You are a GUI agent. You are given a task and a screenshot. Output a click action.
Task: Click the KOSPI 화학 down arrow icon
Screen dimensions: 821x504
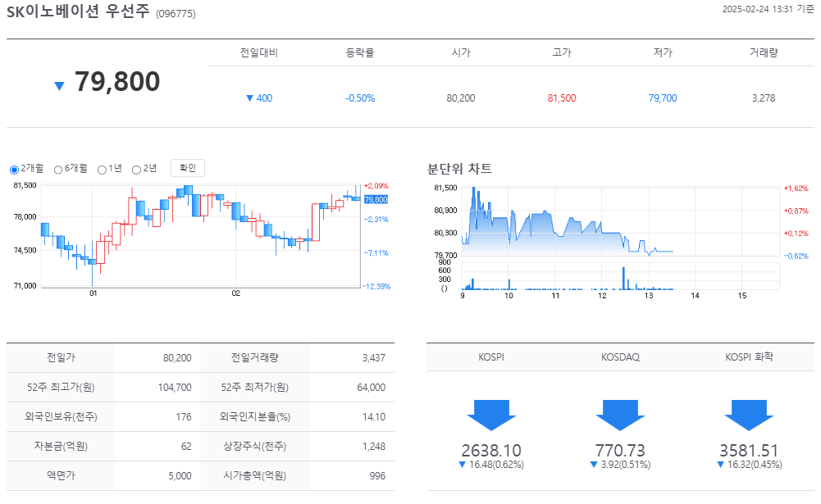coord(749,415)
